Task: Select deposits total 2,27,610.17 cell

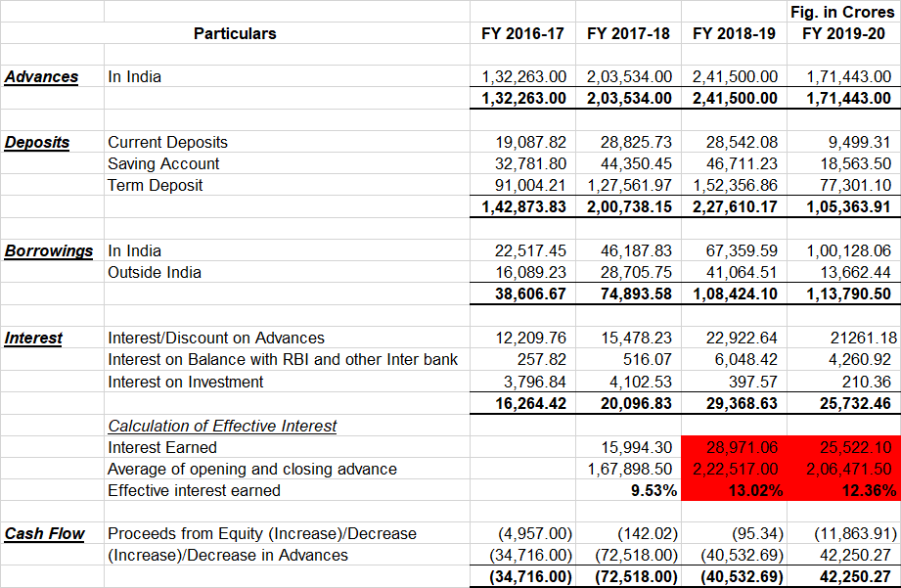Action: [736, 206]
